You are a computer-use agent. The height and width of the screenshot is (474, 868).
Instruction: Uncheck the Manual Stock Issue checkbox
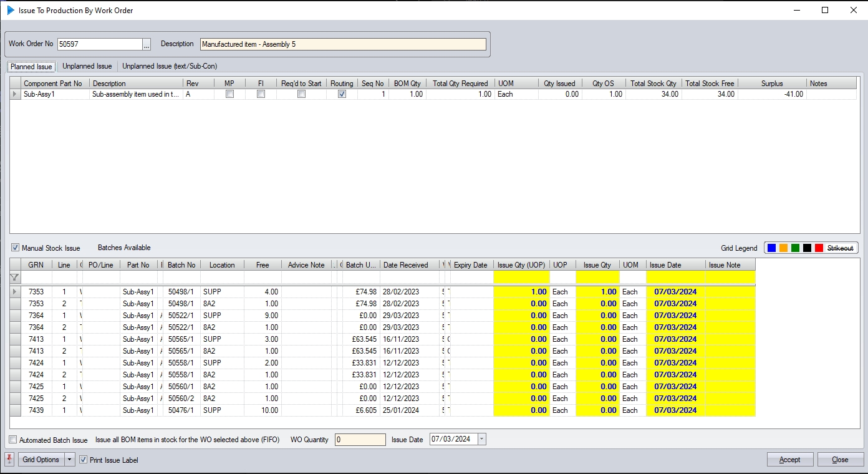(x=16, y=248)
